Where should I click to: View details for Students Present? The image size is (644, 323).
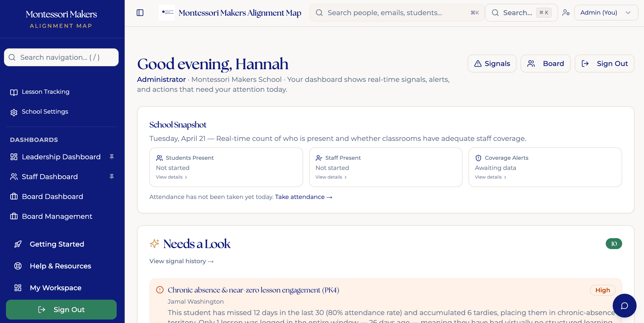click(172, 177)
